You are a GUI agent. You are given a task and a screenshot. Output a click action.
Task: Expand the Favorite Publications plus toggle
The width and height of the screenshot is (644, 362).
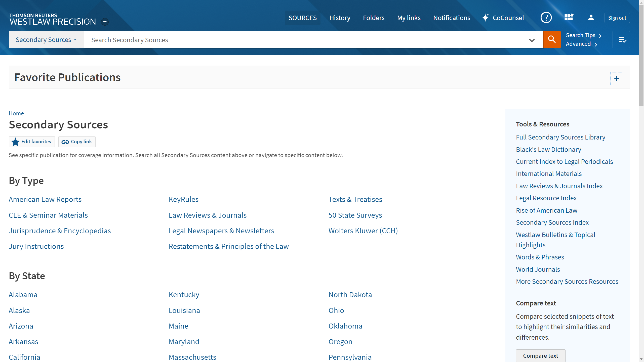pyautogui.click(x=617, y=78)
